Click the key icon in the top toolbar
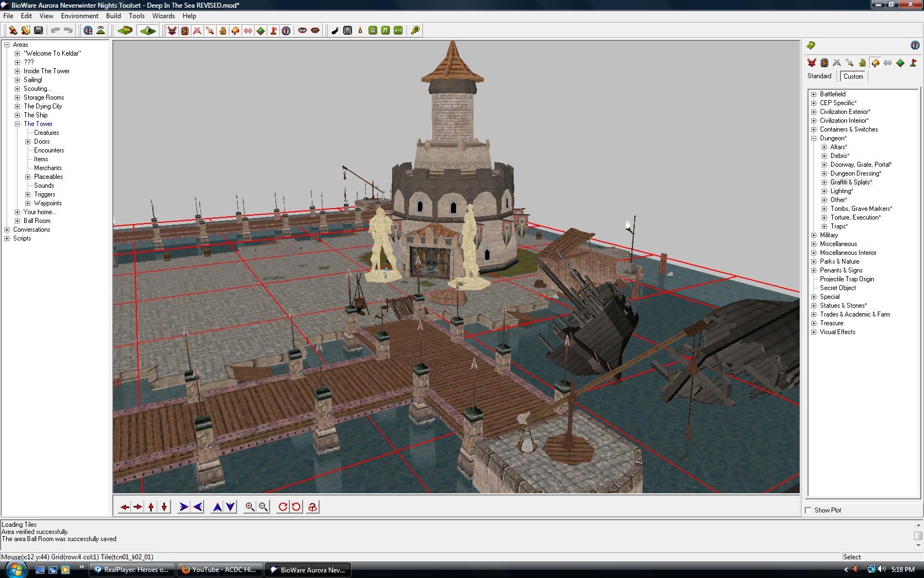Image resolution: width=924 pixels, height=578 pixels. pos(415,30)
